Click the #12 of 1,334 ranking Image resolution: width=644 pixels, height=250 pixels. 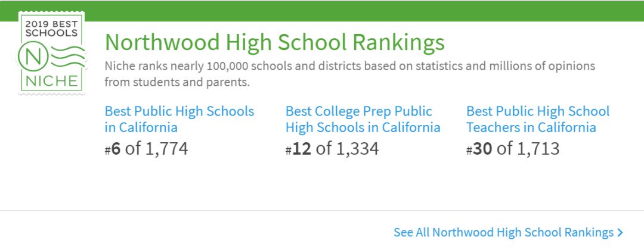click(x=332, y=149)
